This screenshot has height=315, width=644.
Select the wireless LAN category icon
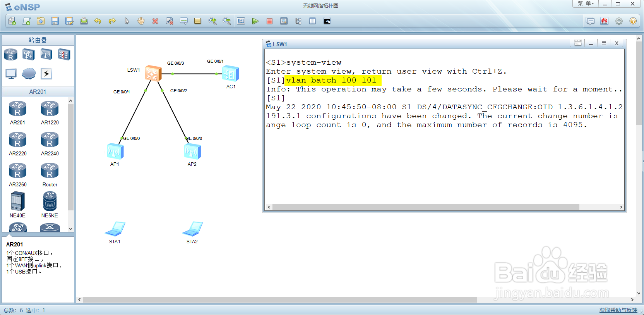tap(46, 55)
